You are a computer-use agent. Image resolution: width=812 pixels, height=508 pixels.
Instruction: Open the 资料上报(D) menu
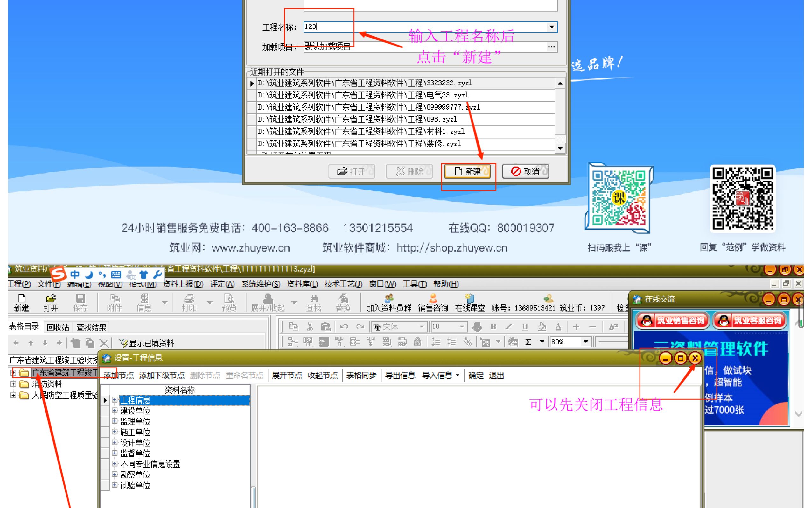pyautogui.click(x=183, y=284)
